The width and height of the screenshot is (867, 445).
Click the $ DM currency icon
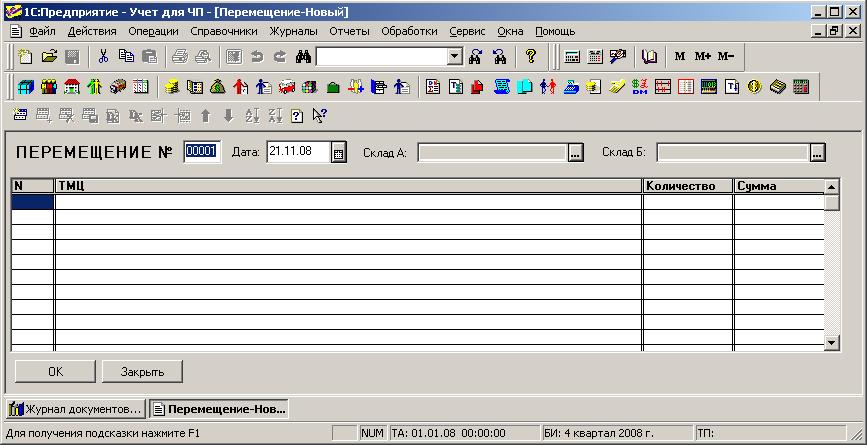[641, 87]
